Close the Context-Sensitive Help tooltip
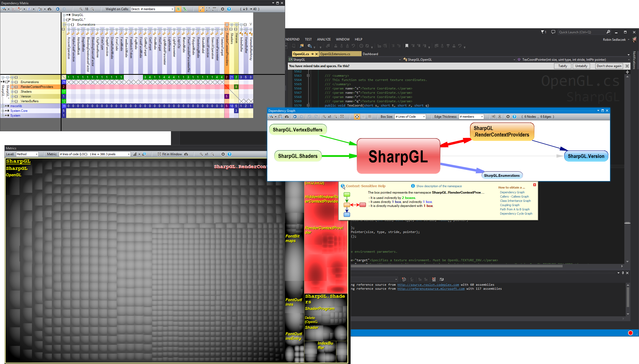Viewport: 639px width, 364px height. click(534, 185)
